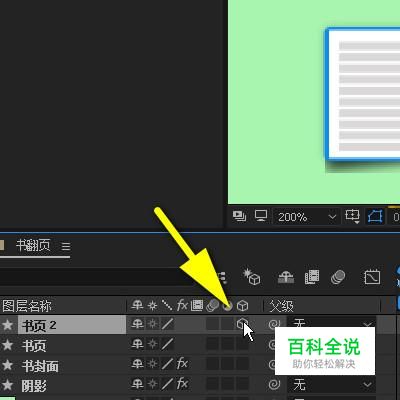
Task: Select the 书封面 layer
Action: click(x=40, y=366)
